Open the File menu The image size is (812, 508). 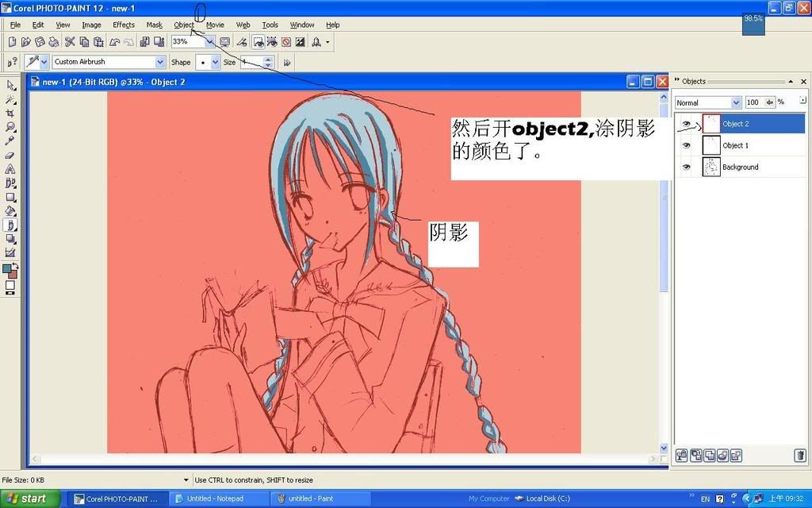pos(16,25)
